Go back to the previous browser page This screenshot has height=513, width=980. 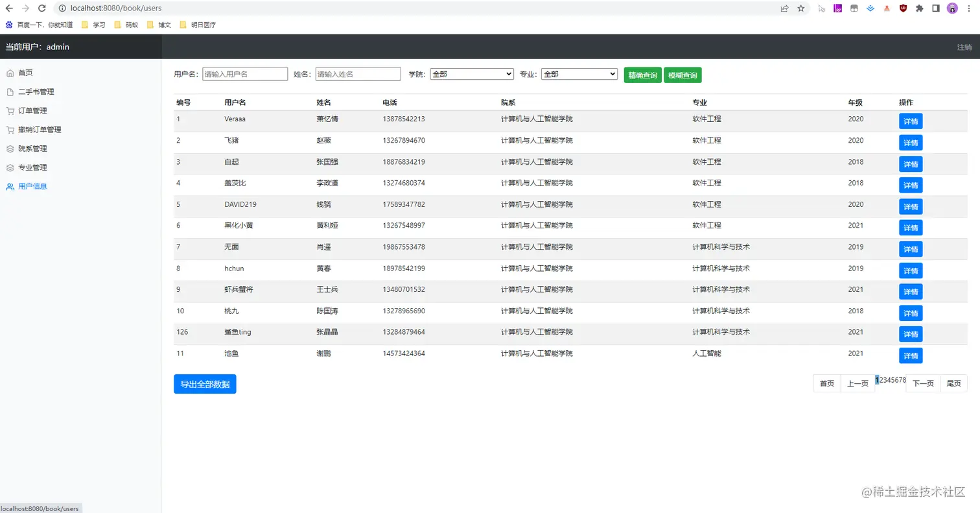(x=9, y=8)
